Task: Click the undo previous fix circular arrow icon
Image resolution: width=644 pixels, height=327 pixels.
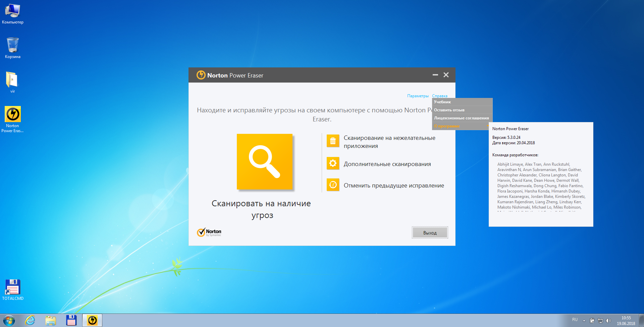Action: pyautogui.click(x=333, y=185)
